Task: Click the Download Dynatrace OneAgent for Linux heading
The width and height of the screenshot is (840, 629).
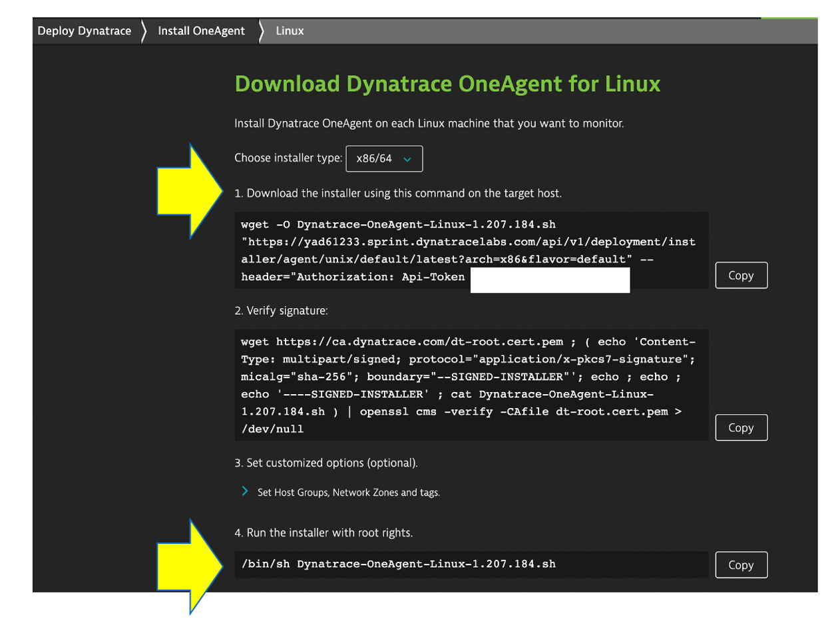Action: 447,85
